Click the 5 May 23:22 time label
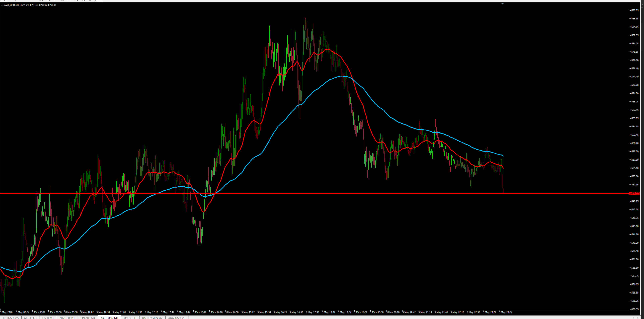Screen dimensions: 644x319 [490, 312]
